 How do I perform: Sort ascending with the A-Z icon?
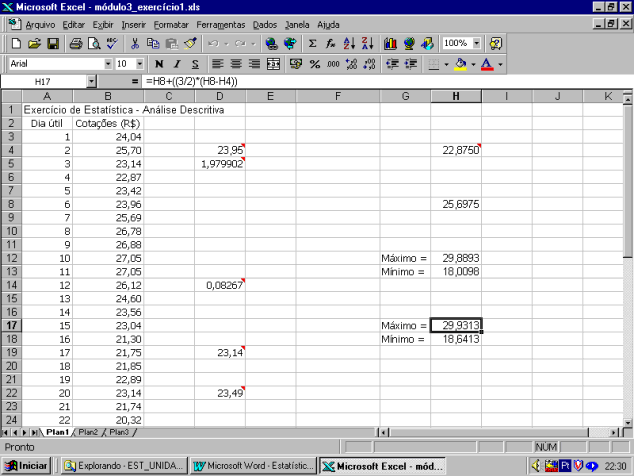[x=349, y=44]
